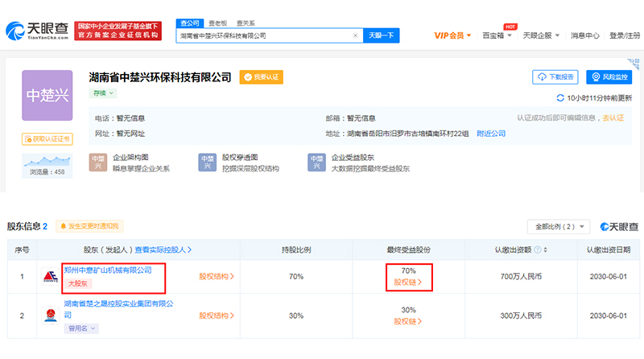The height and width of the screenshot is (359, 644).
Task: Click the 湖南省楚之晟控股 logo icon
Action: coord(50,316)
